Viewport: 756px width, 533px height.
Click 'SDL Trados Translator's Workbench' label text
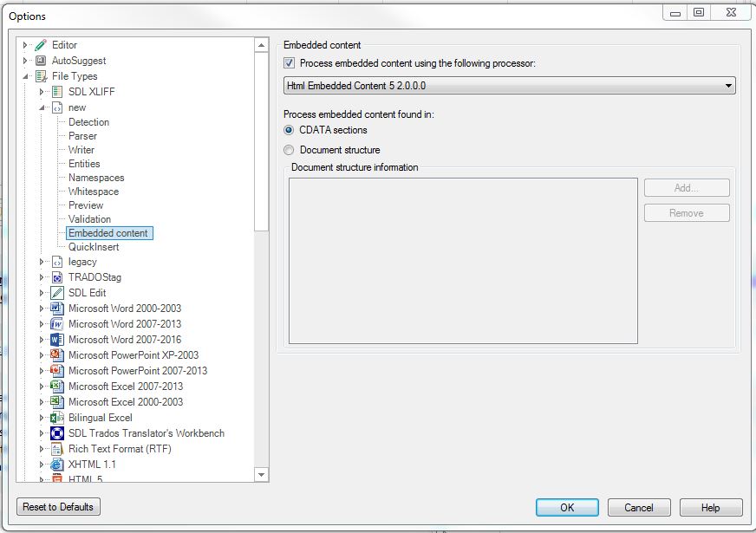coord(147,433)
